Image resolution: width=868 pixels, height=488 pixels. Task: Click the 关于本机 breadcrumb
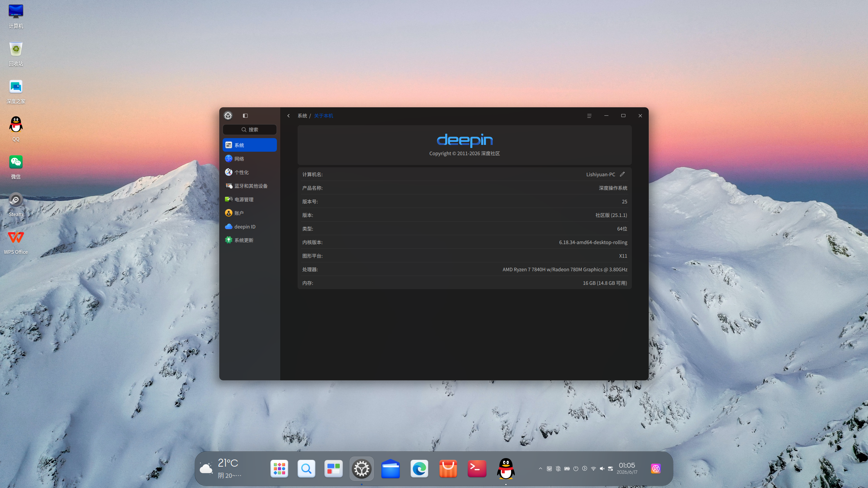[x=323, y=116]
